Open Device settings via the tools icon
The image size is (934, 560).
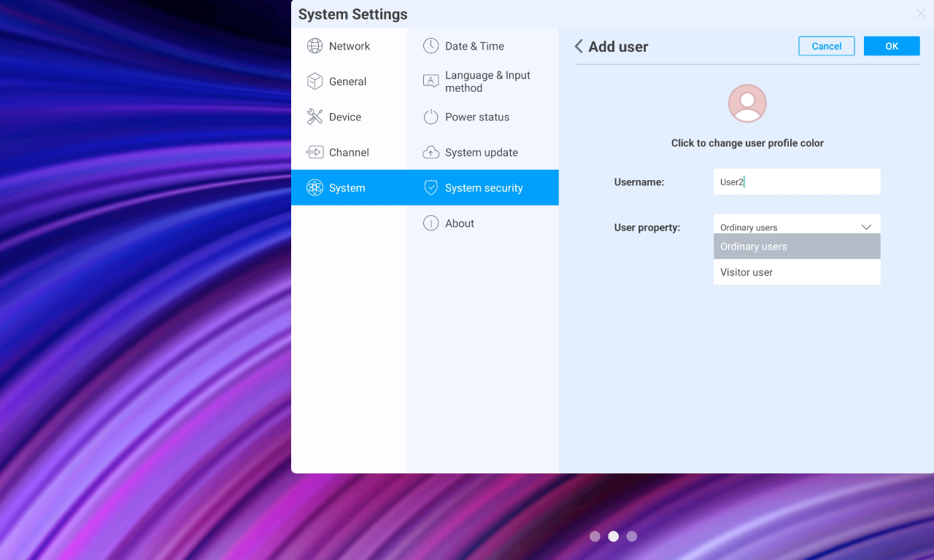click(x=315, y=117)
